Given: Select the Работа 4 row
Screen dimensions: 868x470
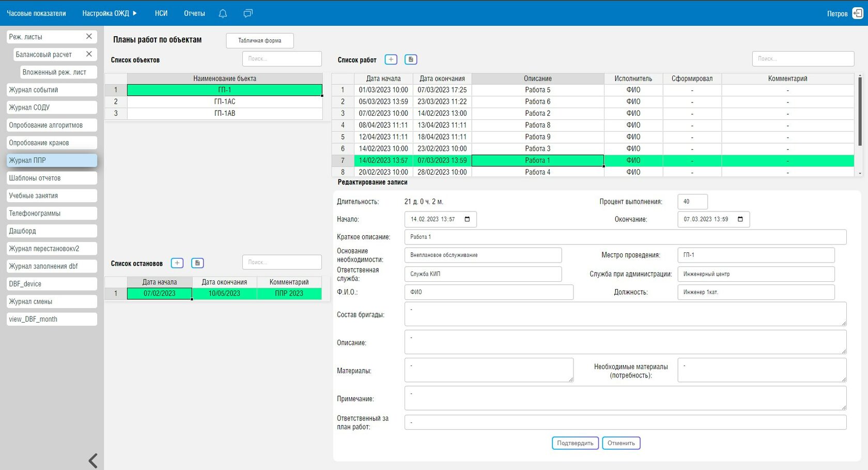Looking at the screenshot, I should (593, 172).
